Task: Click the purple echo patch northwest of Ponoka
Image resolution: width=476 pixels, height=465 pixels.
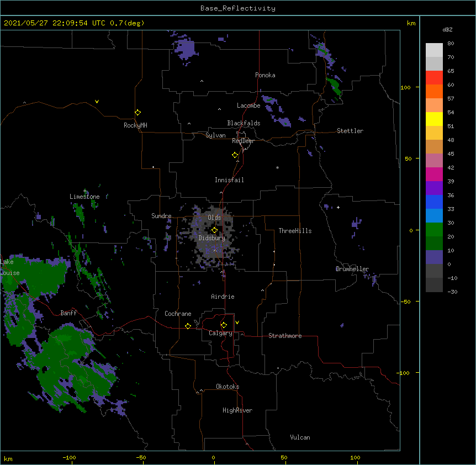Action: 185,50
